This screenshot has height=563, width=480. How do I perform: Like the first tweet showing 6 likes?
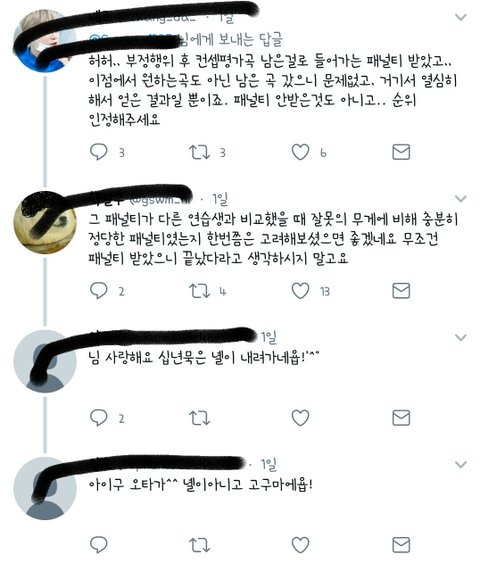coord(300,152)
